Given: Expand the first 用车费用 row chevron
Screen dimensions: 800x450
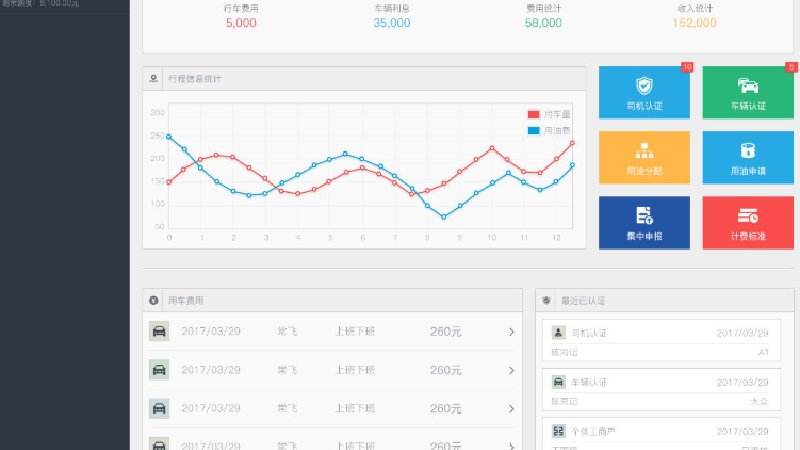Looking at the screenshot, I should tap(511, 332).
